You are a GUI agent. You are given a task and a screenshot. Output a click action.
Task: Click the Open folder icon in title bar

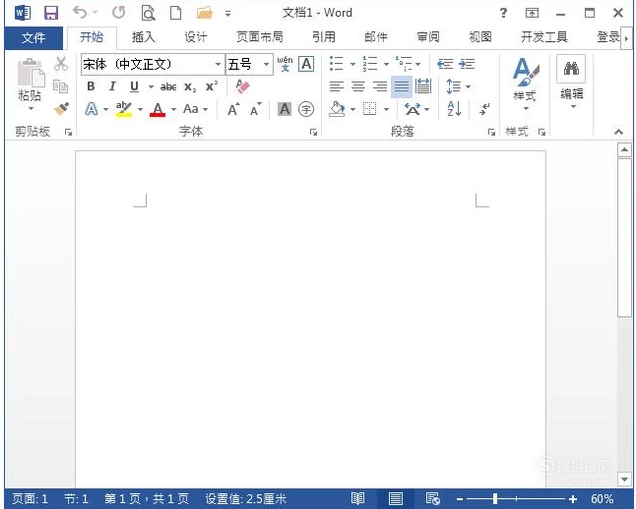click(x=205, y=13)
